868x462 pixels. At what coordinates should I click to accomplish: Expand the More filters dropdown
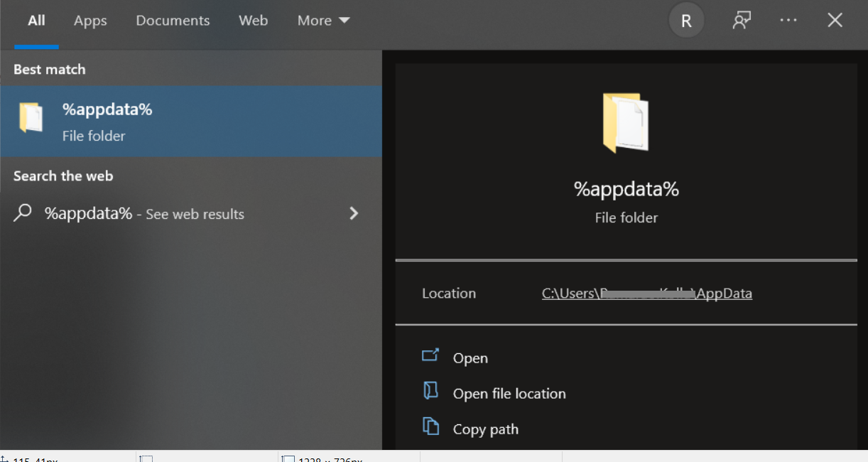(323, 20)
